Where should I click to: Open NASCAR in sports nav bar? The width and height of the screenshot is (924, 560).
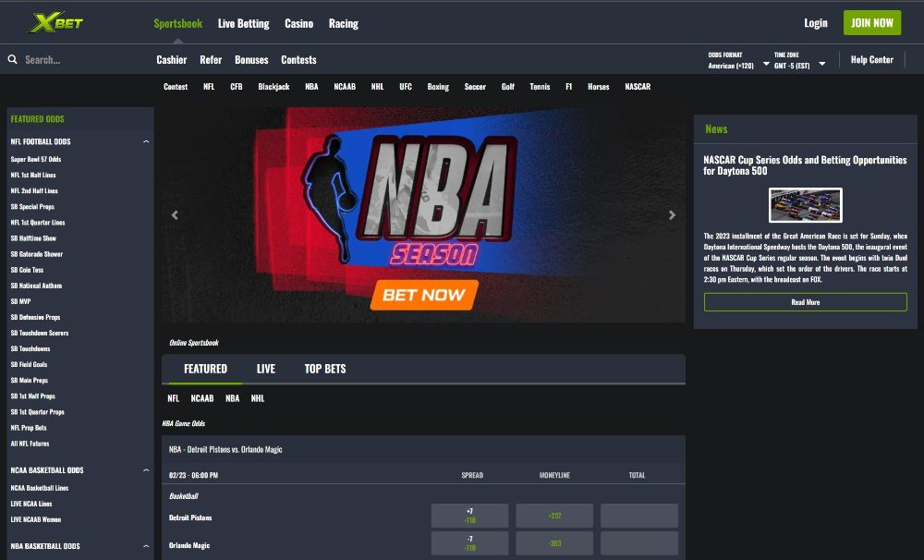(638, 87)
